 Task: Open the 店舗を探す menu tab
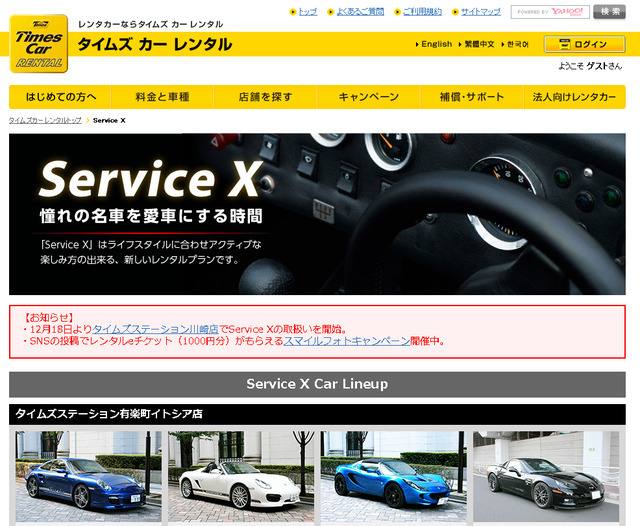tap(265, 97)
